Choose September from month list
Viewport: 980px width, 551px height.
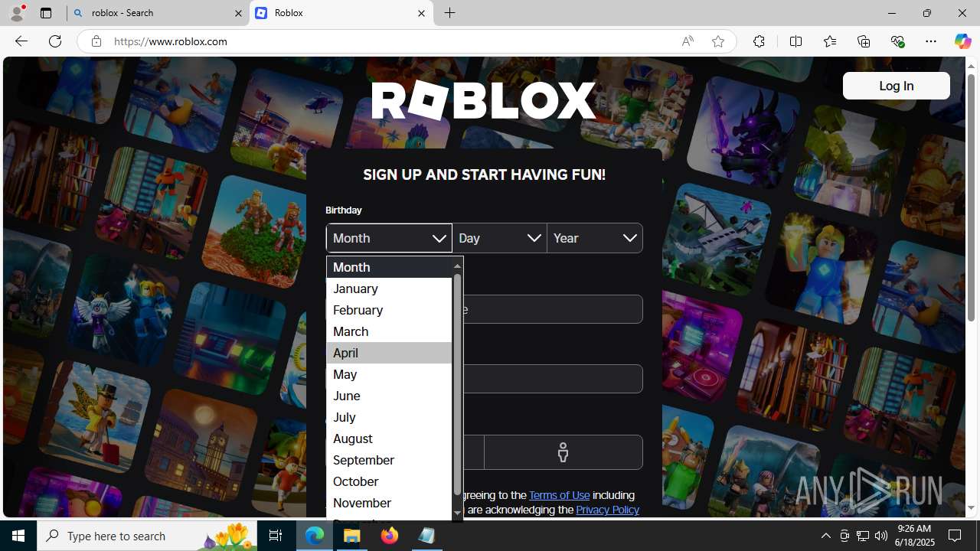389,460
